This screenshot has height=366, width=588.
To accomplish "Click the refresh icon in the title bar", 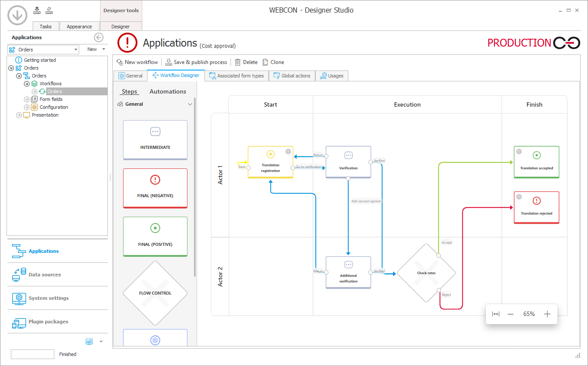I will click(x=49, y=10).
